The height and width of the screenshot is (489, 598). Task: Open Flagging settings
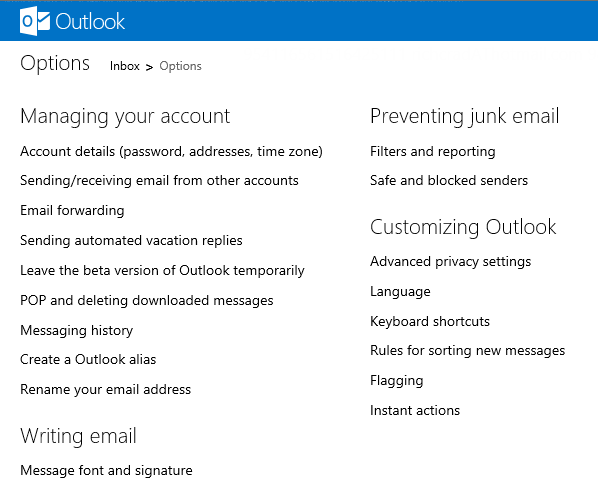coord(397,381)
